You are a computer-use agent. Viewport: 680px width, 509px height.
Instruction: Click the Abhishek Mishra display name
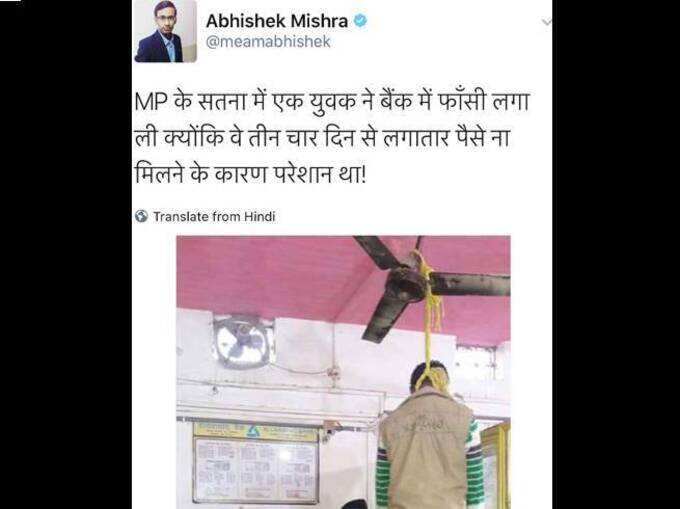pos(277,21)
